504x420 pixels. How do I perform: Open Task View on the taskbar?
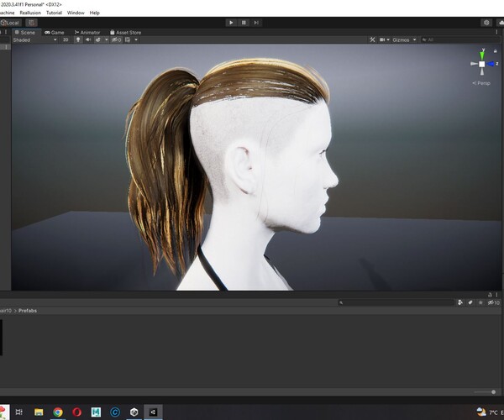[19, 412]
